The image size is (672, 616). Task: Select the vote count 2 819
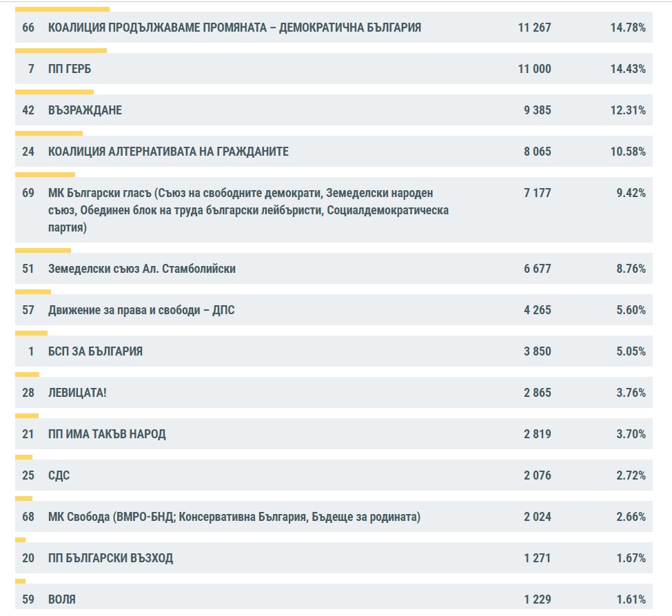pos(538,434)
